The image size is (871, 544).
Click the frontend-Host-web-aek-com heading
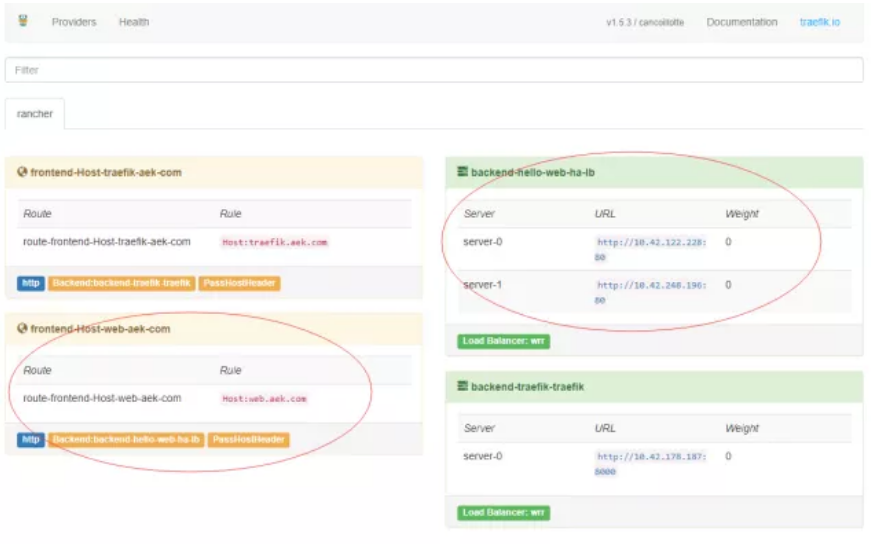coord(100,329)
